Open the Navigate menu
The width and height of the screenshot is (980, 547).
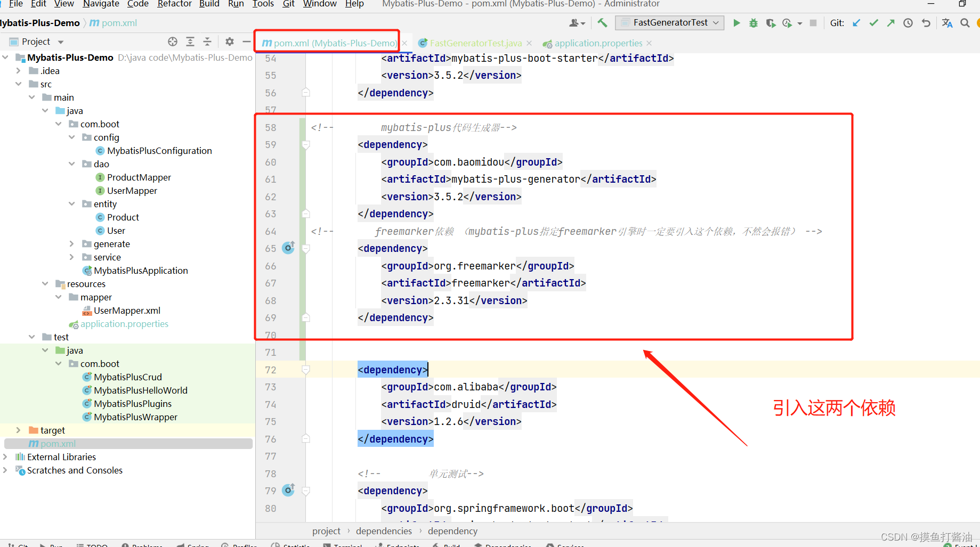pyautogui.click(x=101, y=4)
